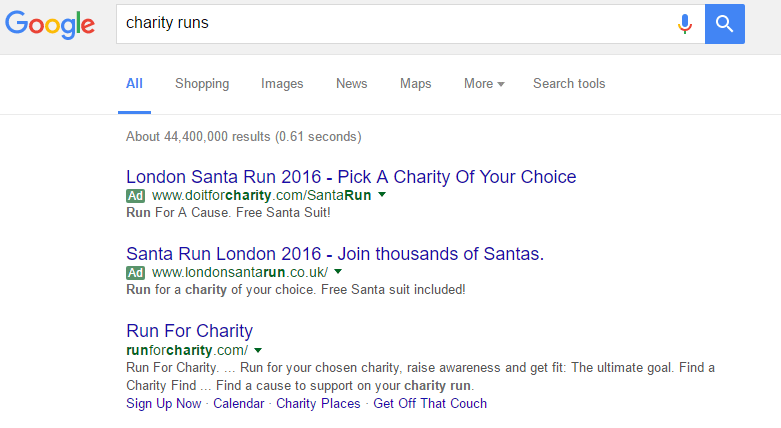Click the Ad badge for doitforcharity.com
The width and height of the screenshot is (781, 428).
(136, 195)
